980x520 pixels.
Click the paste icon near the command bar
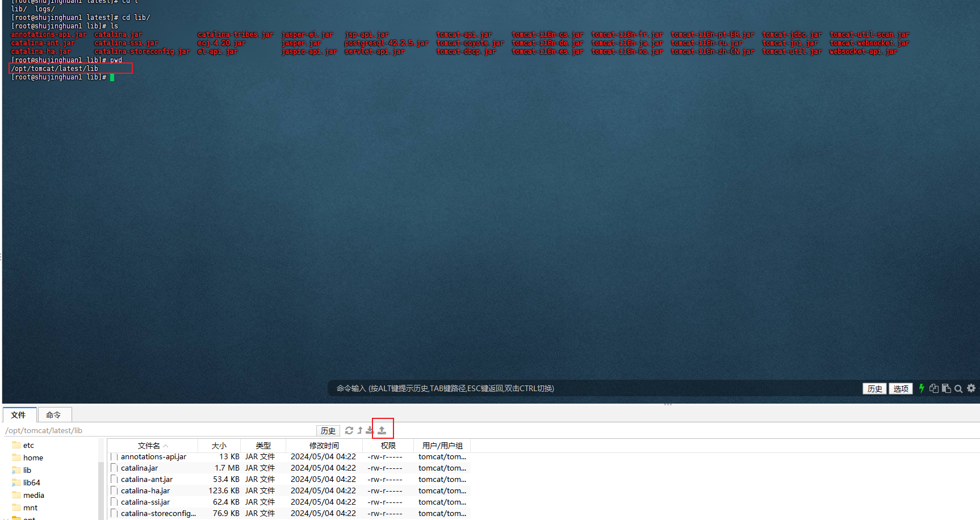tap(946, 388)
